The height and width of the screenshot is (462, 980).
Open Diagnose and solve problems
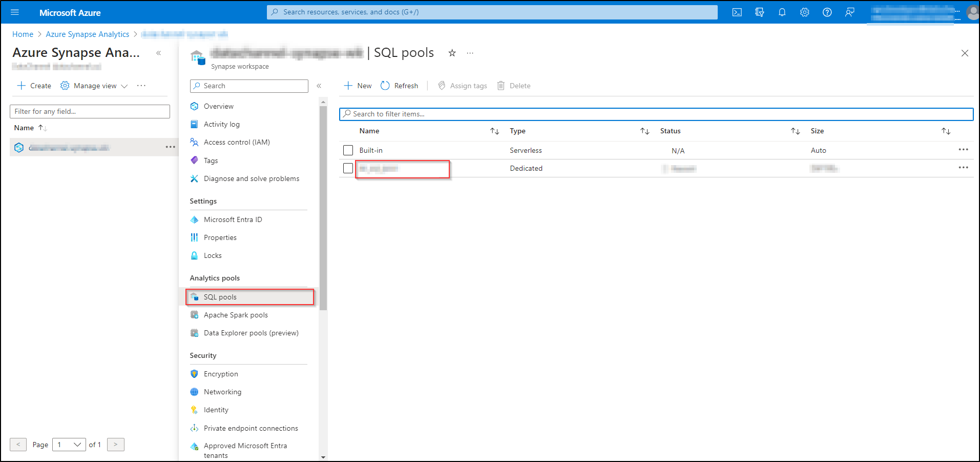(x=252, y=178)
